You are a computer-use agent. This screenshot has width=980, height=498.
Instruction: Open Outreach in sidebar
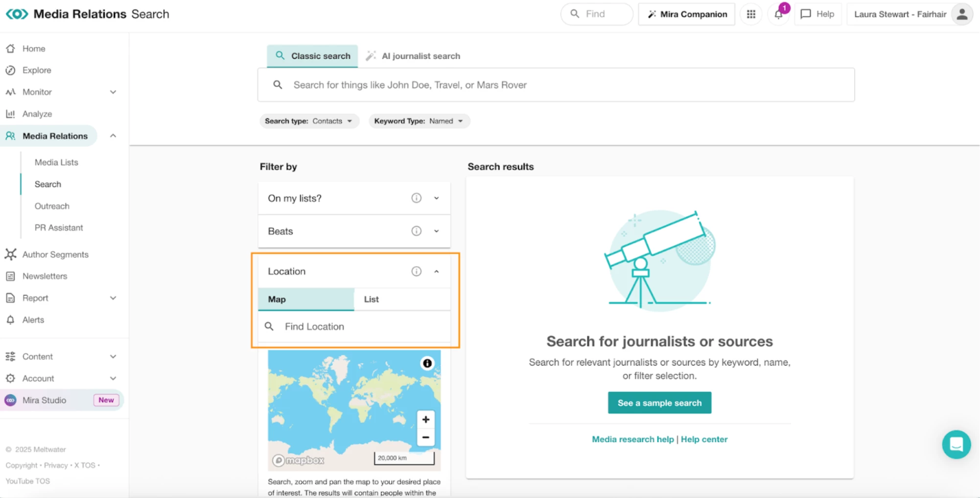(x=52, y=206)
